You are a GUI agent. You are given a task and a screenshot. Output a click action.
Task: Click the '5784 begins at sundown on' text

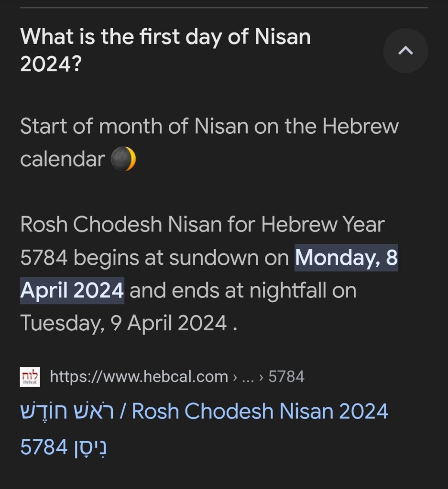[155, 258]
